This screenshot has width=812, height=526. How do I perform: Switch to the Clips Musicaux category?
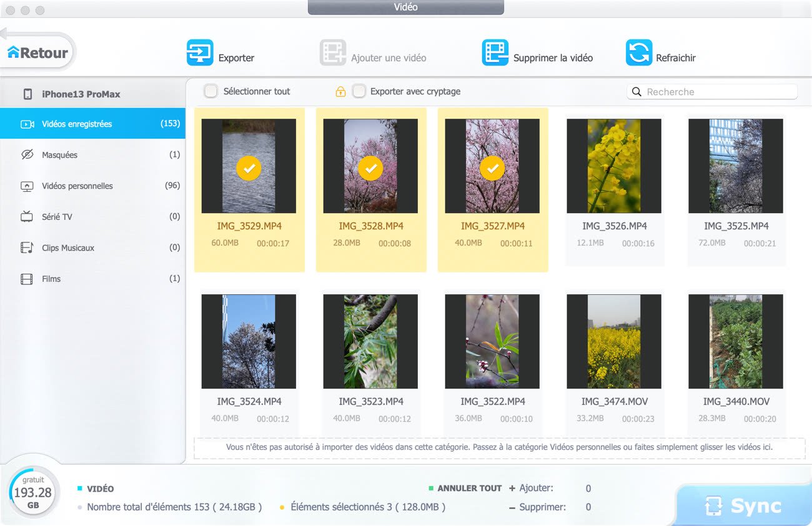tap(68, 248)
